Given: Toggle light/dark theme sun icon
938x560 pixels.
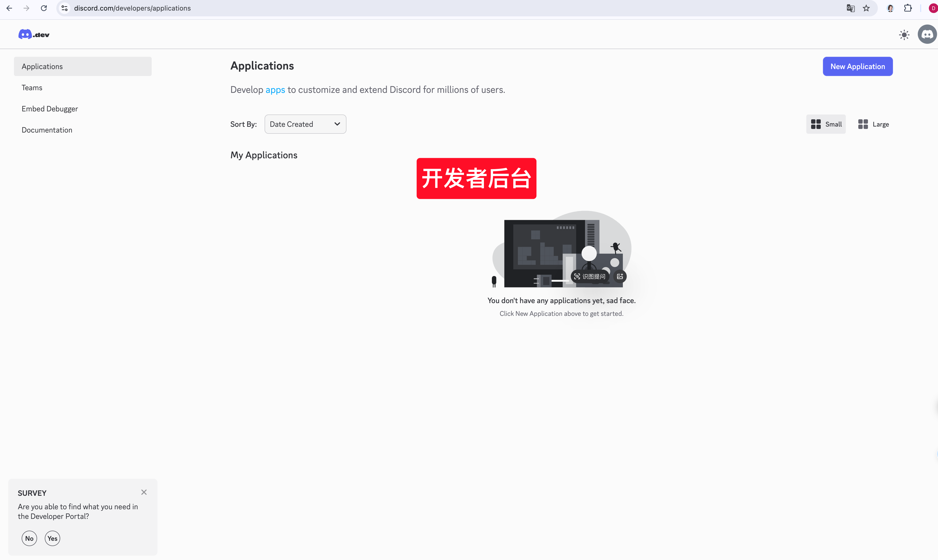Looking at the screenshot, I should click(904, 35).
